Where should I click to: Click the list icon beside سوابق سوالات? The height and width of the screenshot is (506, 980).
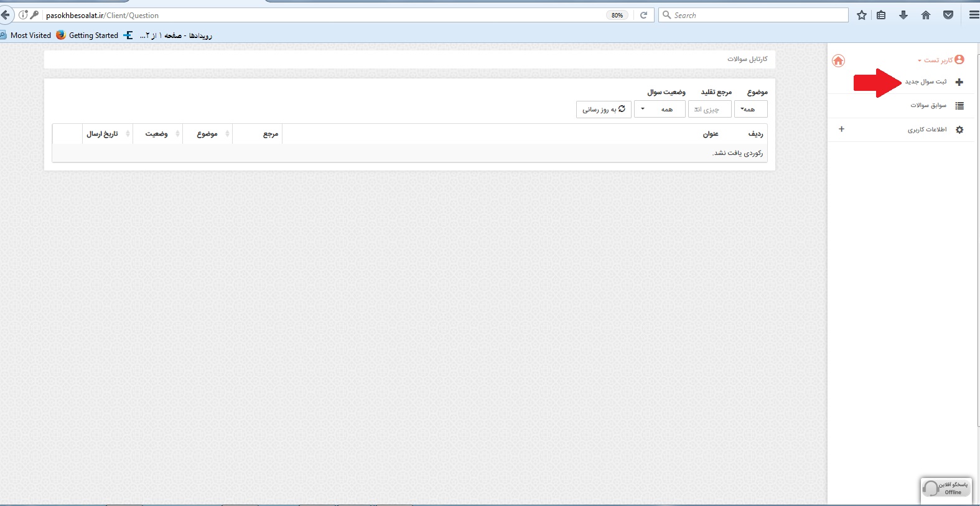coord(959,106)
